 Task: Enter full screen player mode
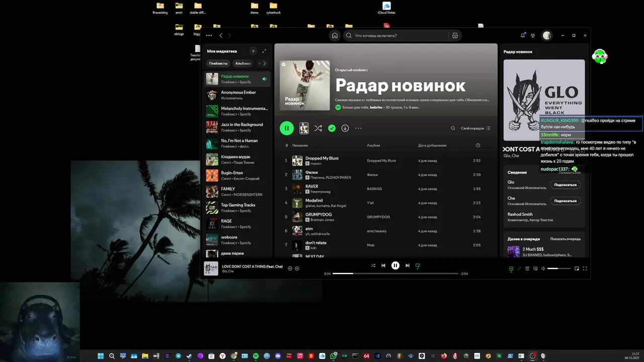point(585,268)
